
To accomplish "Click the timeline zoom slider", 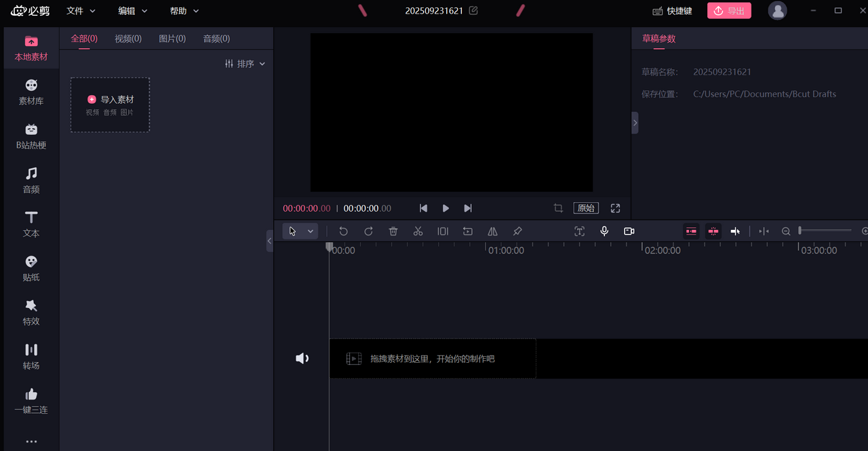I will [825, 231].
